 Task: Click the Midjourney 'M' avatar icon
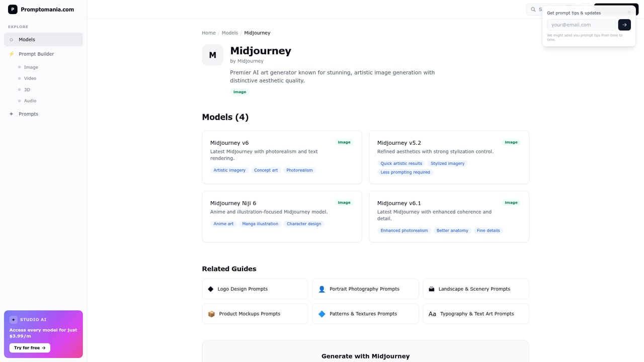click(212, 55)
